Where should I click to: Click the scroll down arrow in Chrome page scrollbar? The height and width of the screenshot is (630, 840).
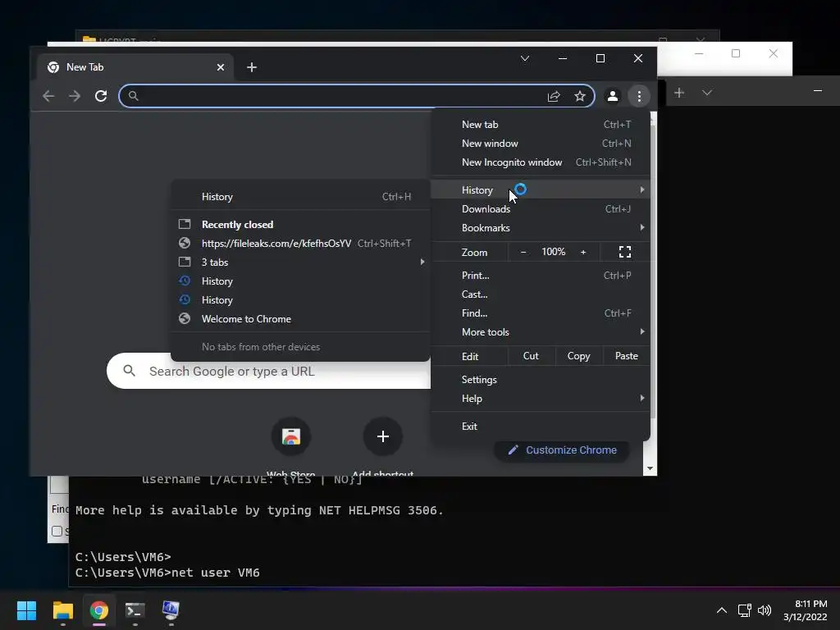point(650,468)
